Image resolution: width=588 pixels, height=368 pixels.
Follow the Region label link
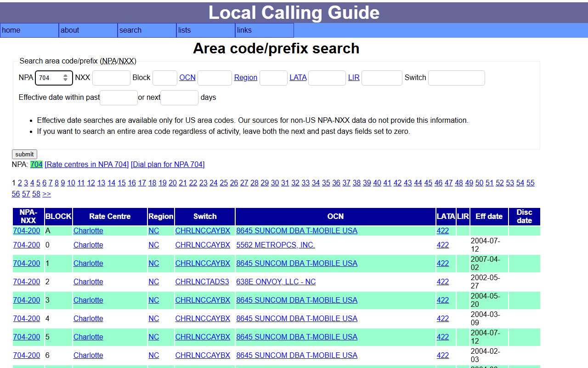tap(246, 78)
